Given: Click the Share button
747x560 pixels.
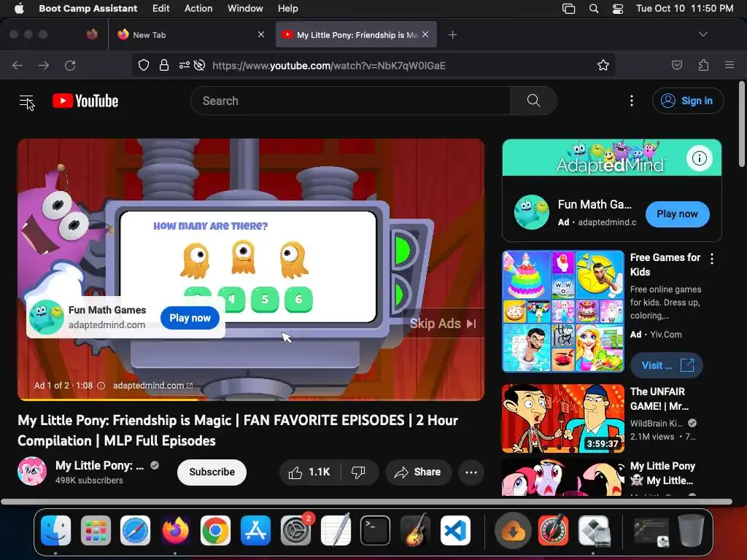Looking at the screenshot, I should (418, 472).
